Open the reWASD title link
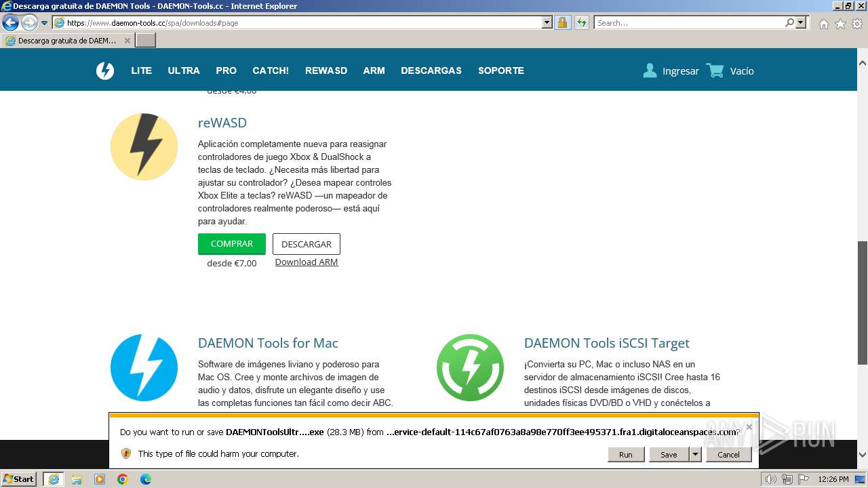 coord(222,123)
